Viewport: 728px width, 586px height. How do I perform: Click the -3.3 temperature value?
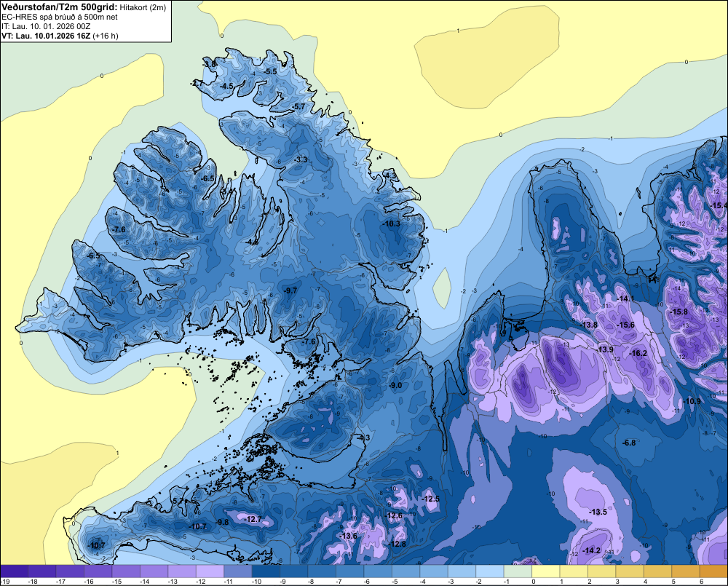(301, 159)
